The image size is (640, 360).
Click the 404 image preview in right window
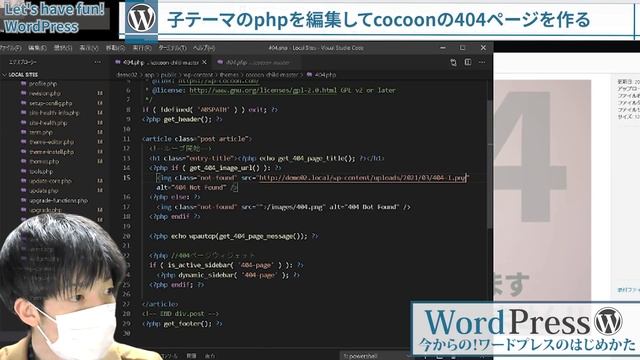(542, 190)
